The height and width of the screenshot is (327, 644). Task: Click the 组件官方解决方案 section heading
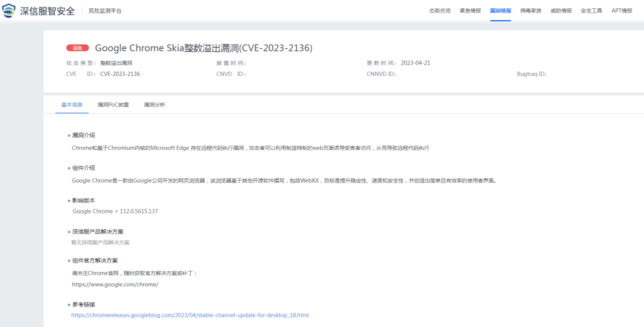(x=95, y=261)
